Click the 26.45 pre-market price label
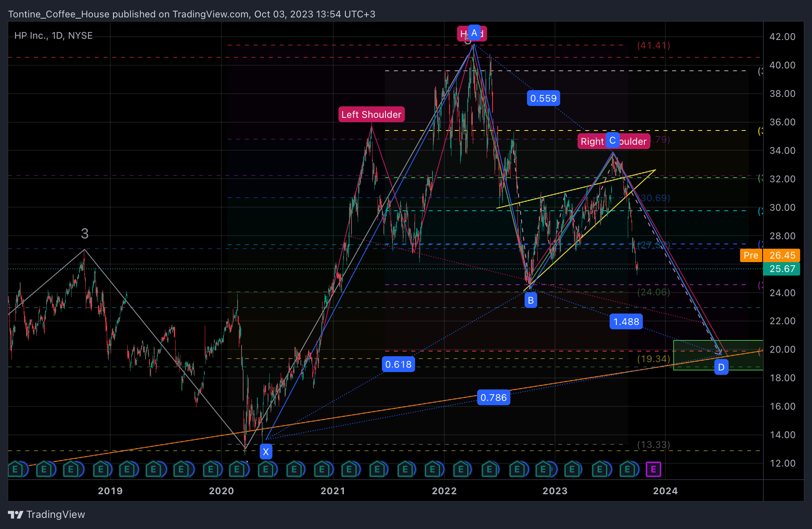The width and height of the screenshot is (812, 529). 782,255
